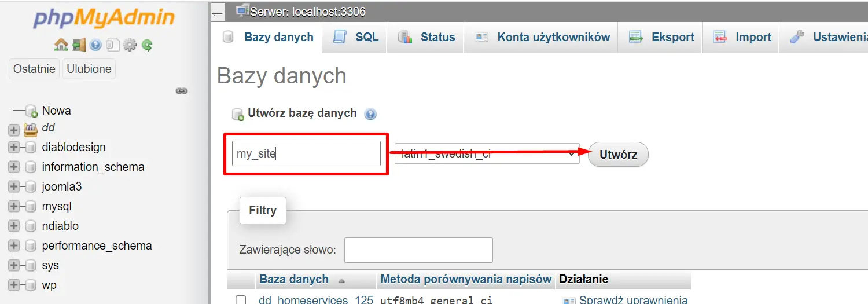The image size is (868, 304).
Task: Collapse the navigation panel with arrow icon
Action: pyautogui.click(x=218, y=12)
